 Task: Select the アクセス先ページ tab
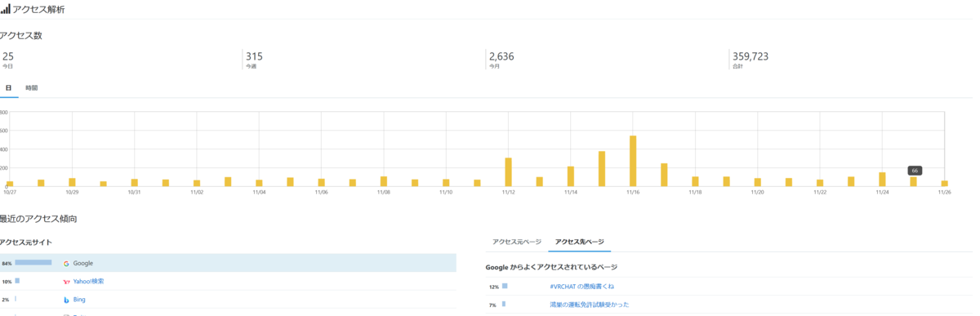pos(579,243)
